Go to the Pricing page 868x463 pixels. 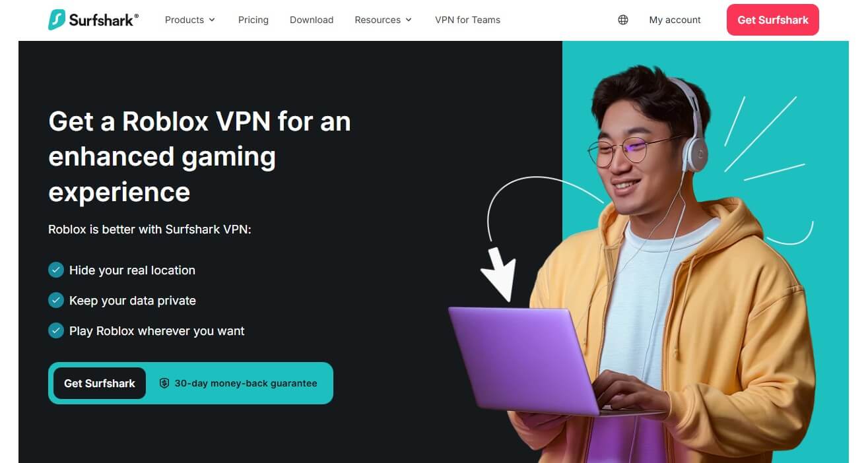253,20
